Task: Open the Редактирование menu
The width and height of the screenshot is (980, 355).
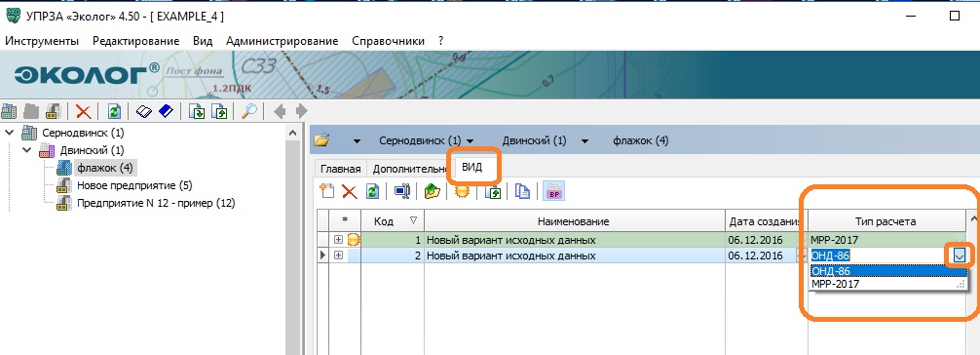Action: (x=135, y=41)
